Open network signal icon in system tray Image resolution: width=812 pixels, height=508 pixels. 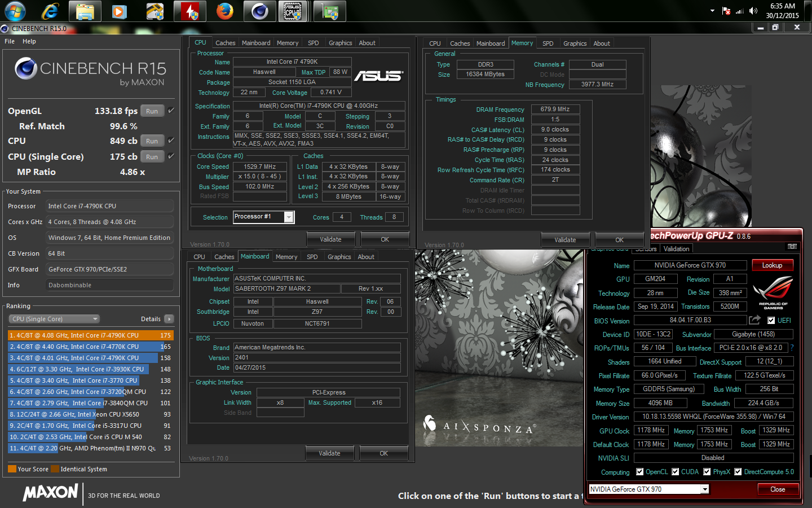tap(740, 11)
